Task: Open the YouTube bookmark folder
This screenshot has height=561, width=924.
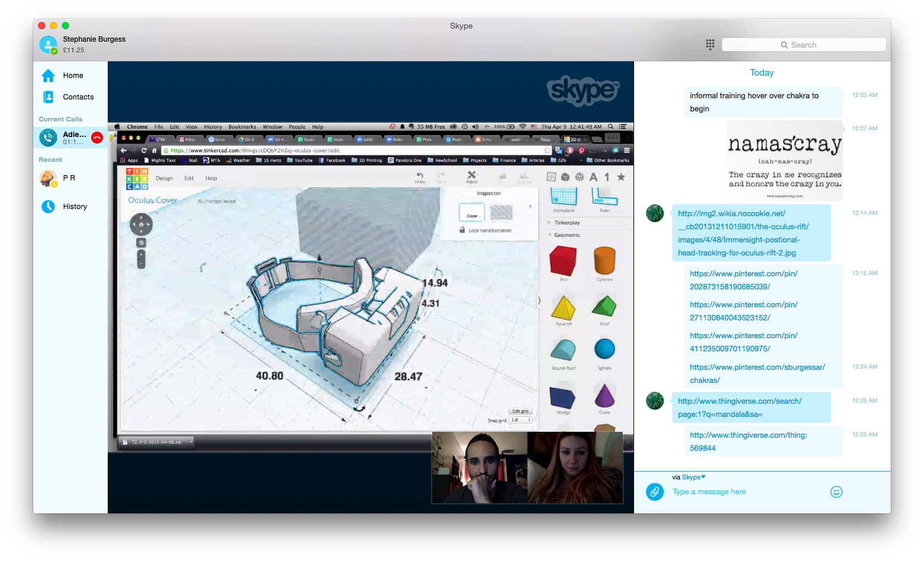Action: (x=299, y=160)
